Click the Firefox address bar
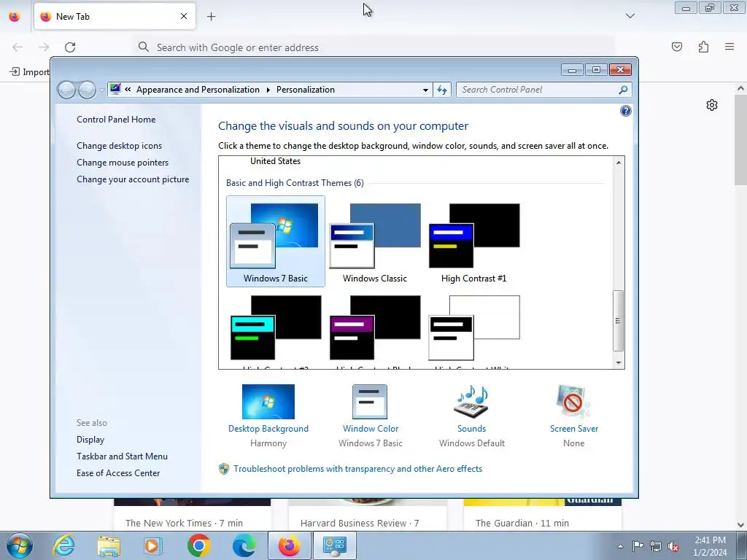This screenshot has width=747, height=560. 374,47
